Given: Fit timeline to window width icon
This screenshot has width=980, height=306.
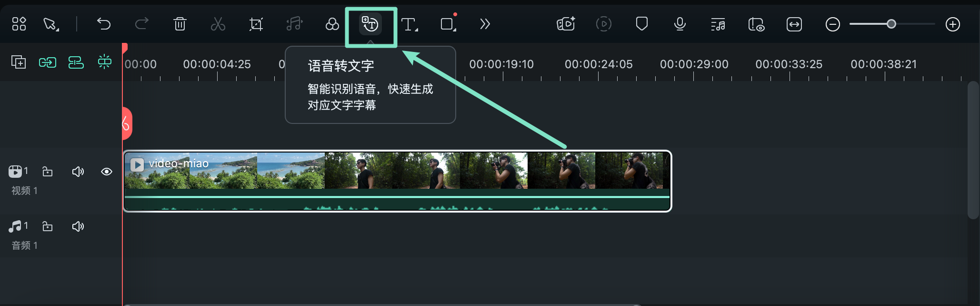Looking at the screenshot, I should click(x=794, y=24).
